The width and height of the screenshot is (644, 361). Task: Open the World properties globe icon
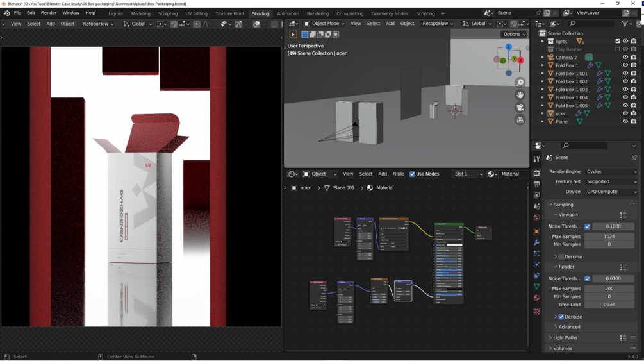pos(536,217)
